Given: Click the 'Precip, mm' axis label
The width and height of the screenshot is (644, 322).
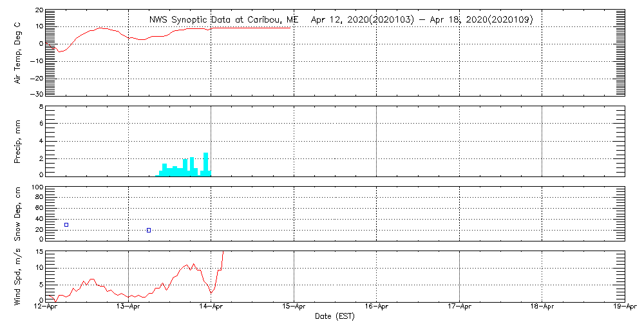Looking at the screenshot, I should click(17, 142).
